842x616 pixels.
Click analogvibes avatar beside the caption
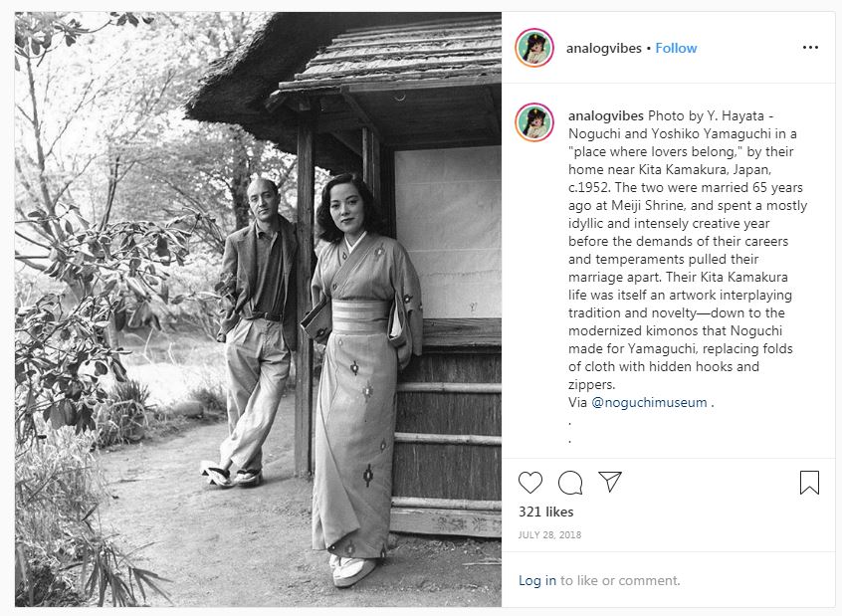pyautogui.click(x=534, y=122)
